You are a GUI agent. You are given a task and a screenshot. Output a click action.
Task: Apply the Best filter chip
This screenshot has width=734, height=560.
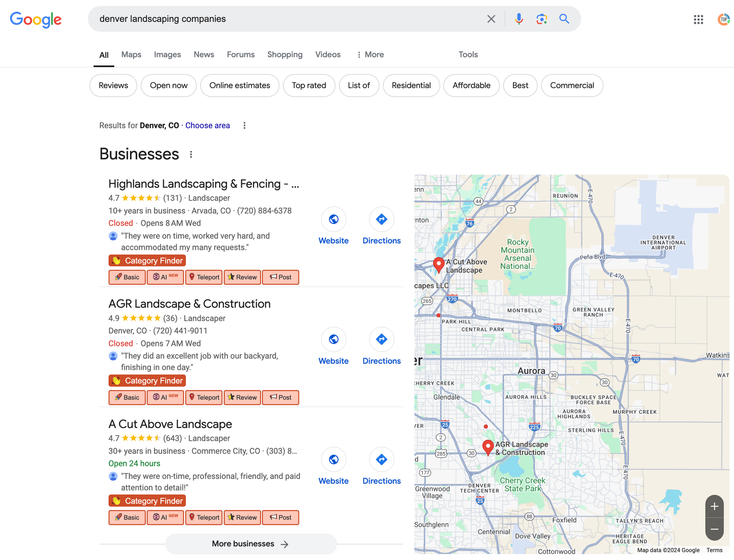(520, 86)
